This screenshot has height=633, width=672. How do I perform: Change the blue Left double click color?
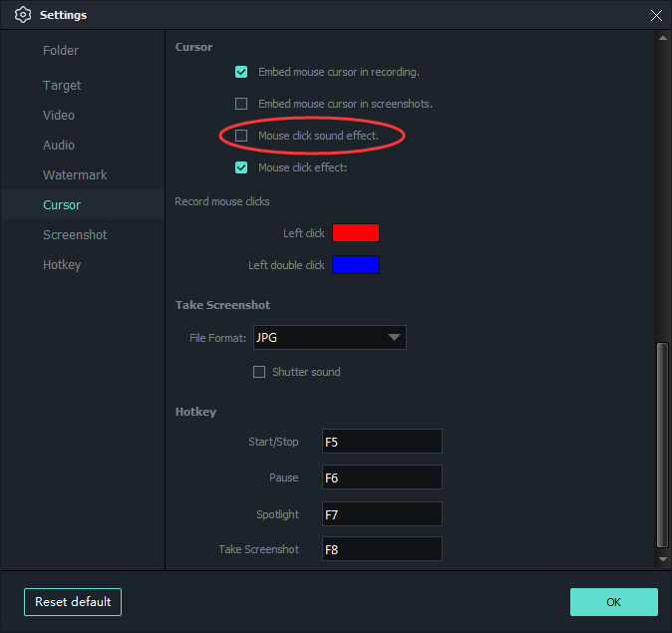(356, 265)
